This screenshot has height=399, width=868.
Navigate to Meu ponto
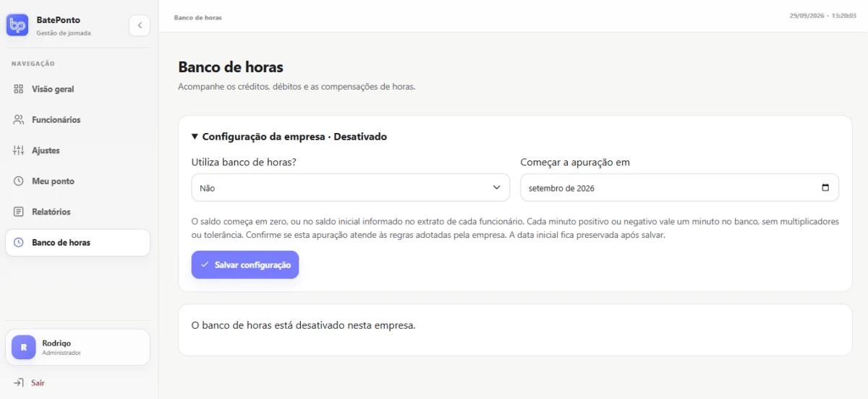(x=77, y=181)
